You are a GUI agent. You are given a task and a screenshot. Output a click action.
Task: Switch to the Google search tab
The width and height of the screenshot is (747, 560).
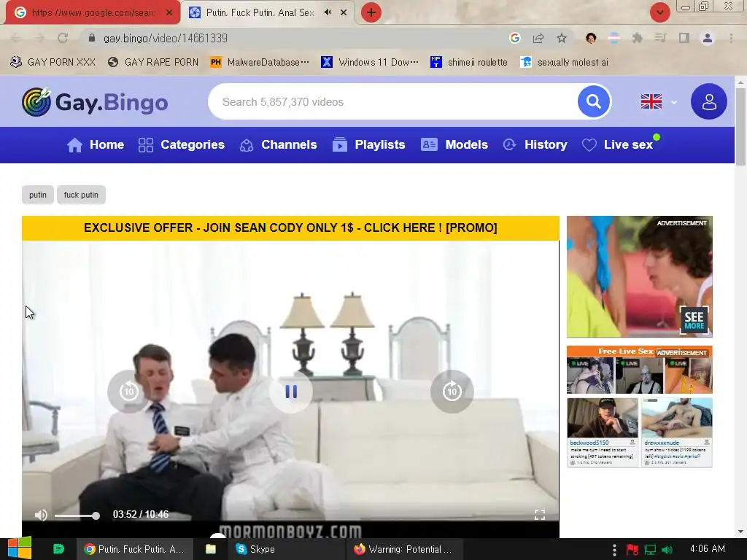click(93, 12)
